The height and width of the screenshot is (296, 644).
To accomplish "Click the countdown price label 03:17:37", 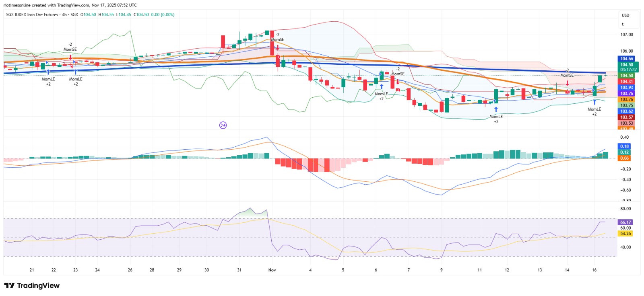I will 628,70.
